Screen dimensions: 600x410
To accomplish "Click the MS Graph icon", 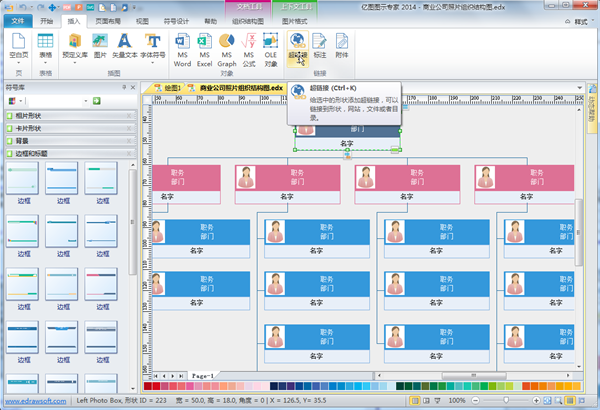I will [229, 46].
